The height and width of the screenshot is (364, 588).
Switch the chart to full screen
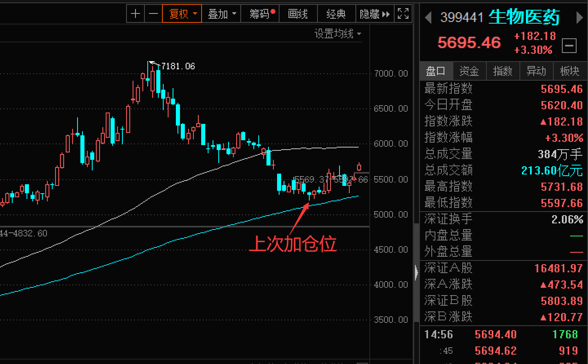tap(403, 14)
